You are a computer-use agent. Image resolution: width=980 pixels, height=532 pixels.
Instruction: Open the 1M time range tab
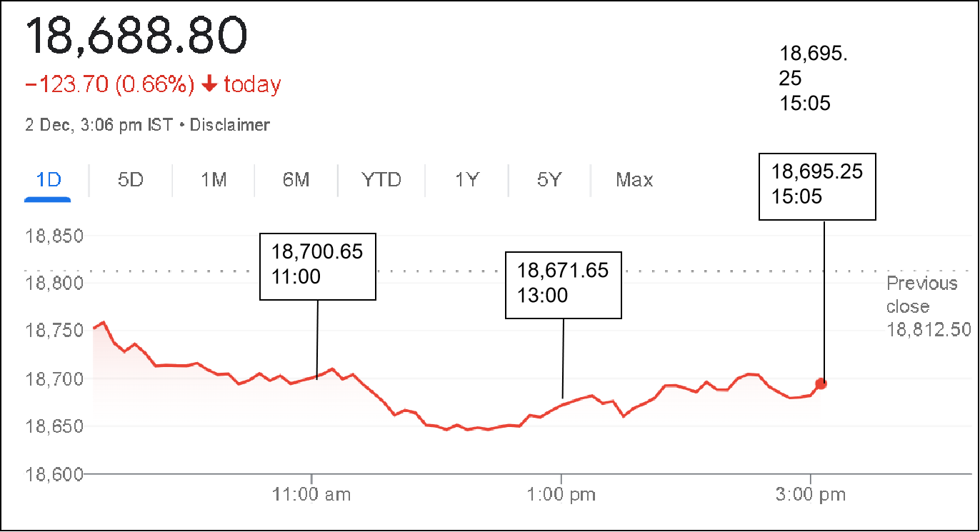(x=214, y=179)
